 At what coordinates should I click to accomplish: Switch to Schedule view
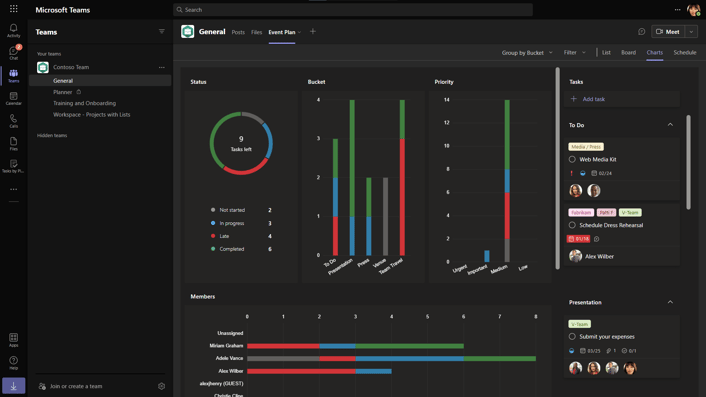click(x=685, y=53)
